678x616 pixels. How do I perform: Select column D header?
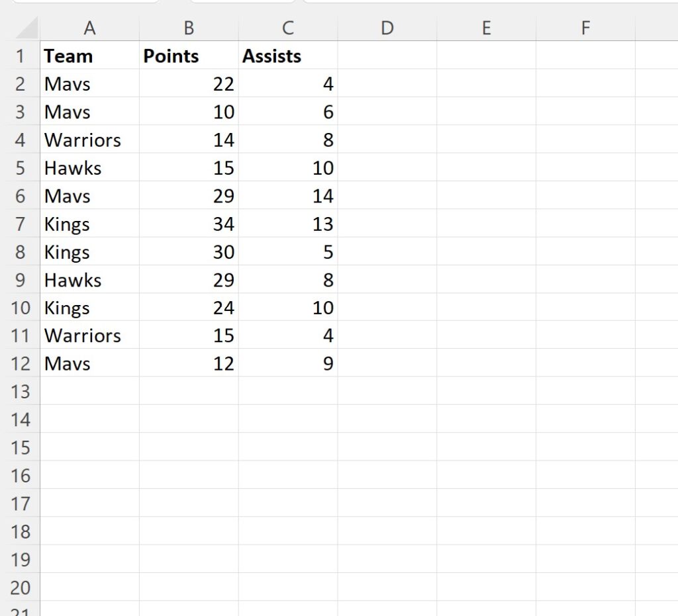coord(387,28)
